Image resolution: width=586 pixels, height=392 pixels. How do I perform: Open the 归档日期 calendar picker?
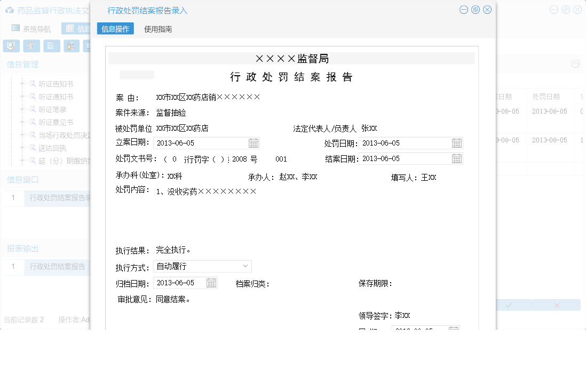[211, 283]
